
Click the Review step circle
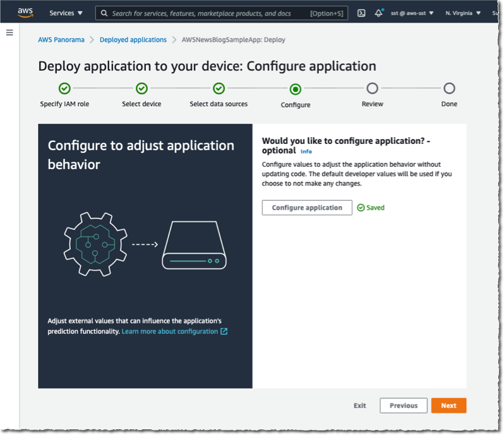pos(372,88)
